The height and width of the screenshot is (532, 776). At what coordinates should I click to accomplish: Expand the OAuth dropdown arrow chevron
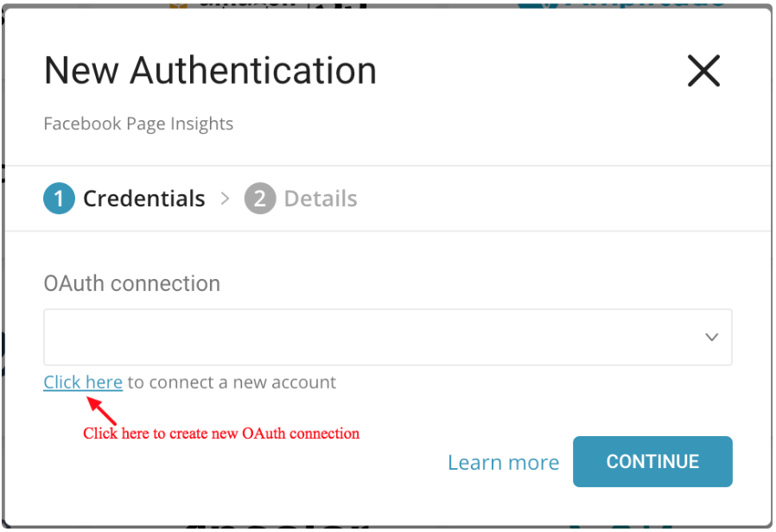711,337
